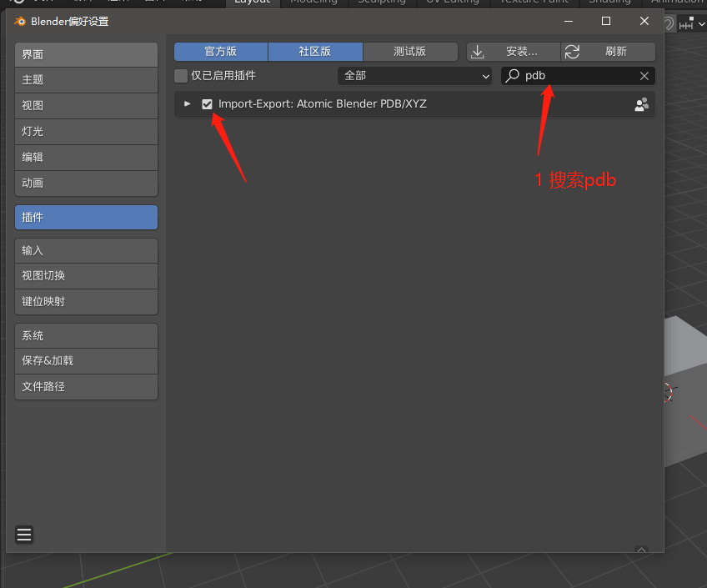This screenshot has height=588, width=707.
Task: Click the 刷新 button
Action: [609, 52]
